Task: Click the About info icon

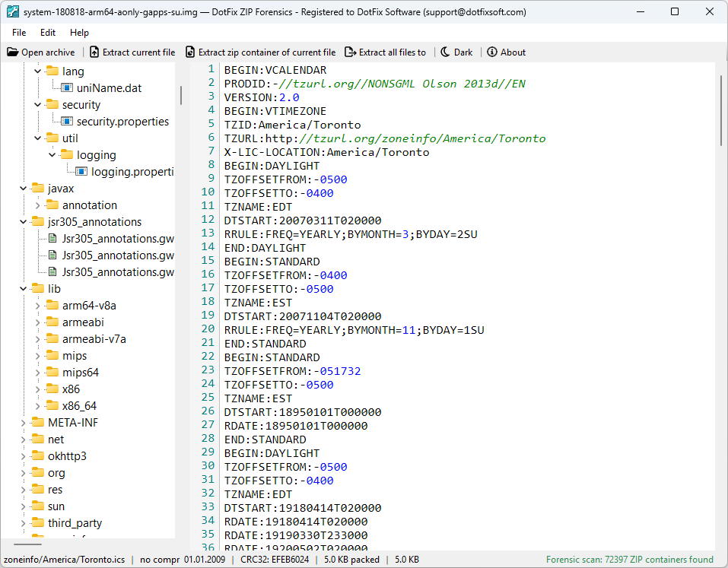Action: [x=491, y=52]
